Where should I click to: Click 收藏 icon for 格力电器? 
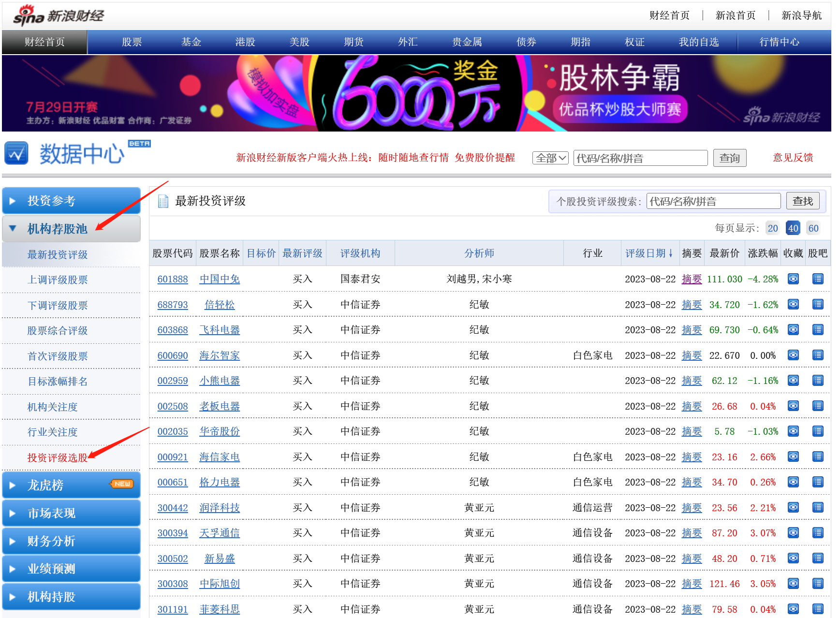click(x=793, y=482)
